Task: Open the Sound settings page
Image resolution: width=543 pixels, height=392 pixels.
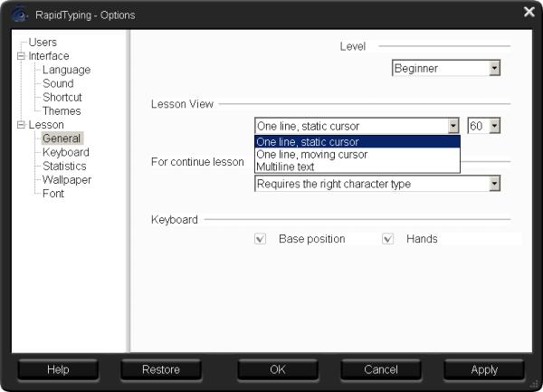Action: point(58,83)
